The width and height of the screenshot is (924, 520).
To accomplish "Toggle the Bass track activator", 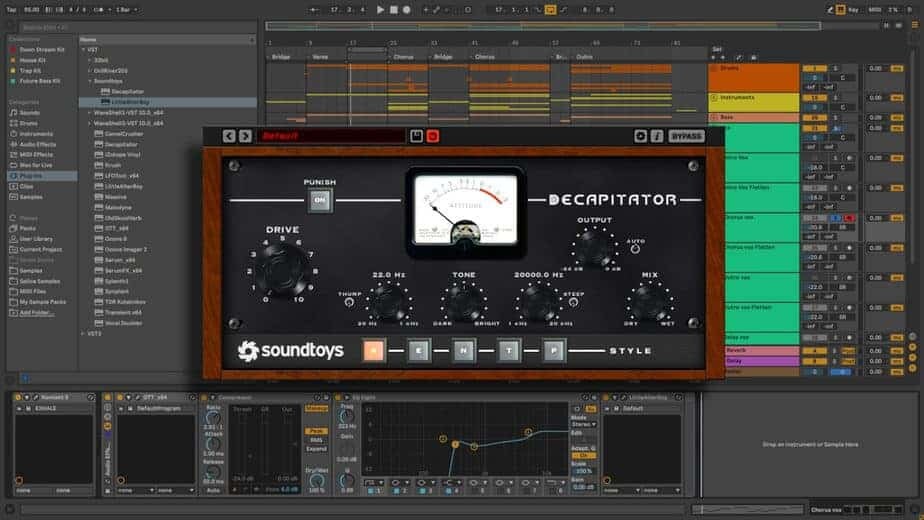I will (x=814, y=118).
